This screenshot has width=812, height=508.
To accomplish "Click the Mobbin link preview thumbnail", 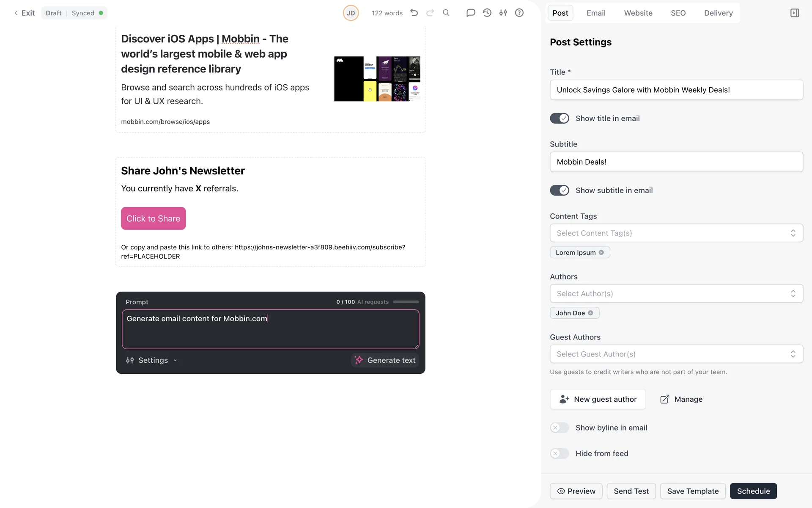I will pos(377,79).
